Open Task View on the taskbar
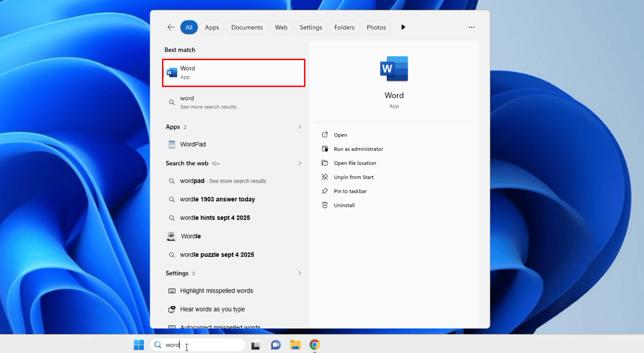This screenshot has height=353, width=644. [x=256, y=345]
